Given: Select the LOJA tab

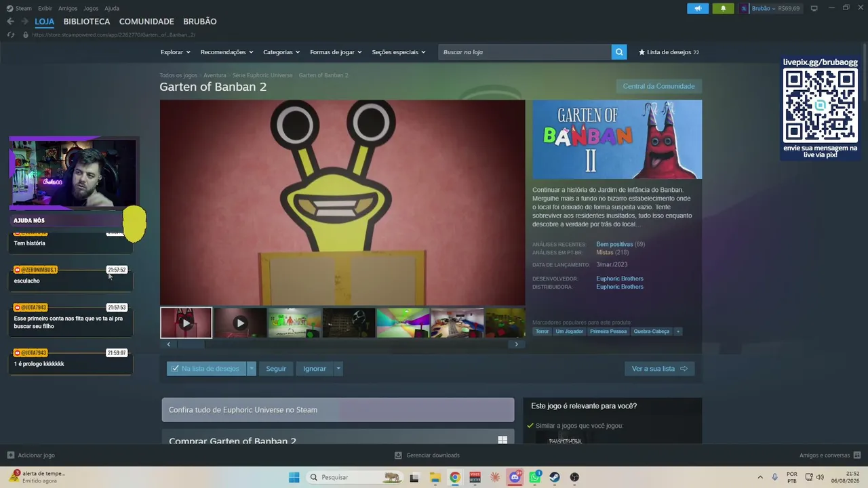Looking at the screenshot, I should pos(44,22).
